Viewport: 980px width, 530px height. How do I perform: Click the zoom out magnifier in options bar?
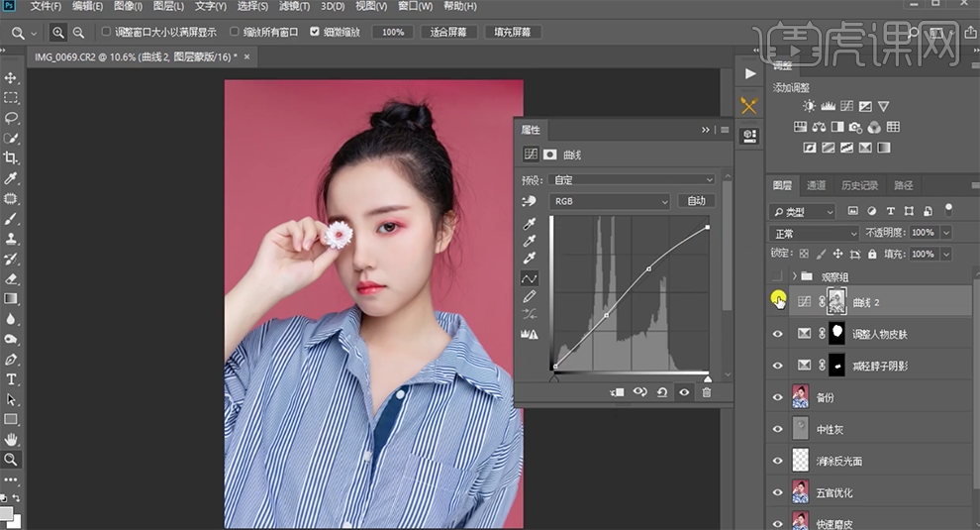coord(77,32)
